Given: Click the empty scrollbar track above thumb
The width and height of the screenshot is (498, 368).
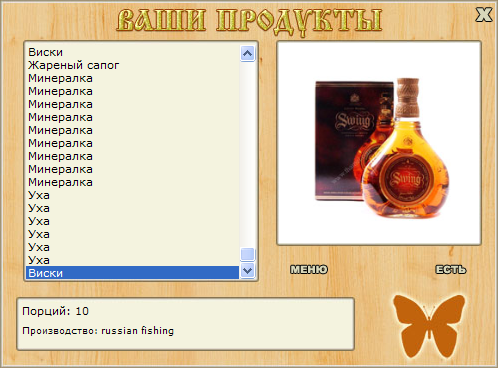Looking at the screenshot, I should click(x=247, y=154).
